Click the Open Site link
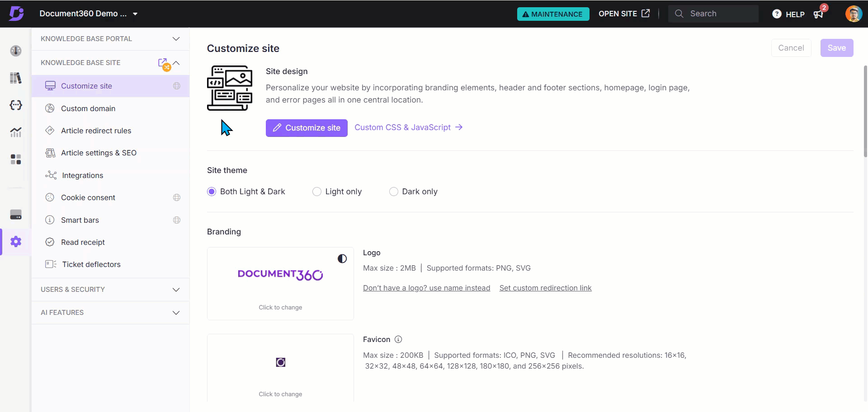 (x=624, y=14)
